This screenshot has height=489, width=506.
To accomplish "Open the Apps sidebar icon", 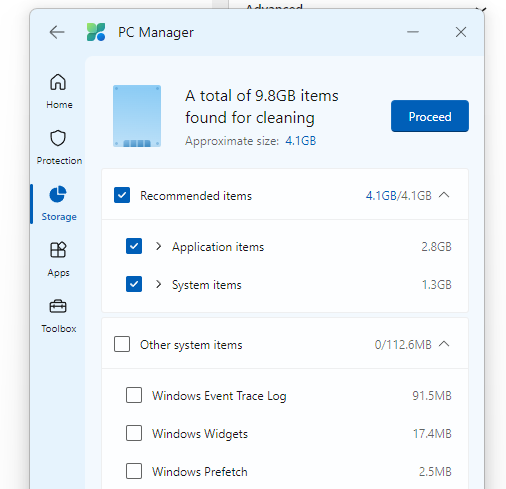I will point(58,250).
